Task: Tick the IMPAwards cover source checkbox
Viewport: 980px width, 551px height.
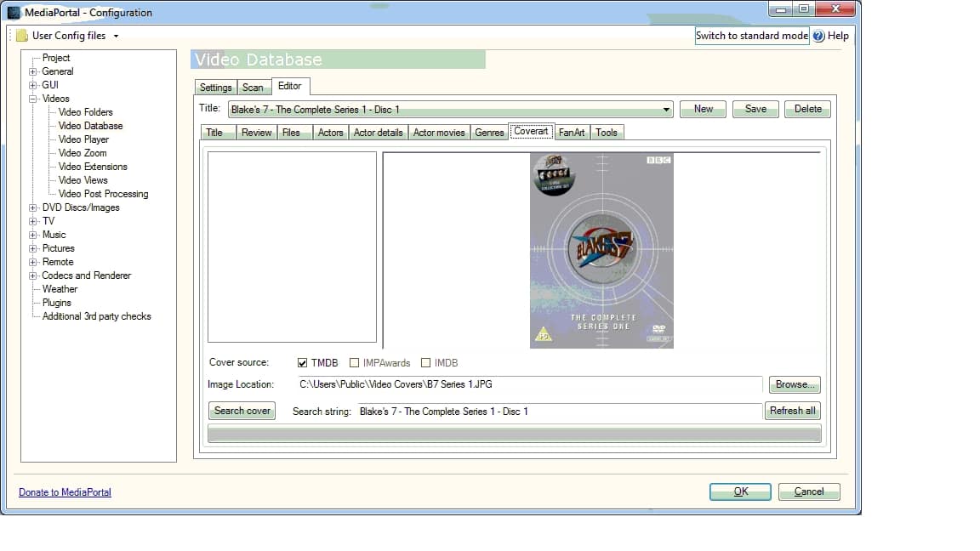Action: pyautogui.click(x=355, y=363)
